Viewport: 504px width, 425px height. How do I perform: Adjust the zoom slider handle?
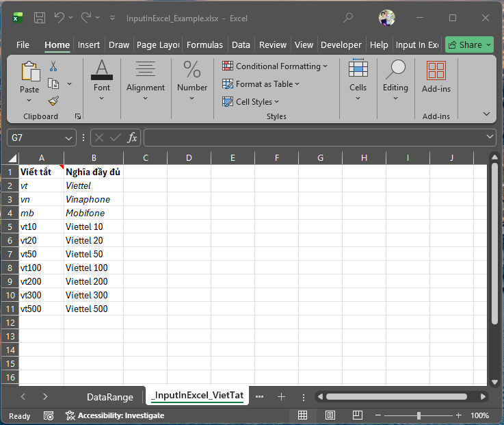coord(419,415)
